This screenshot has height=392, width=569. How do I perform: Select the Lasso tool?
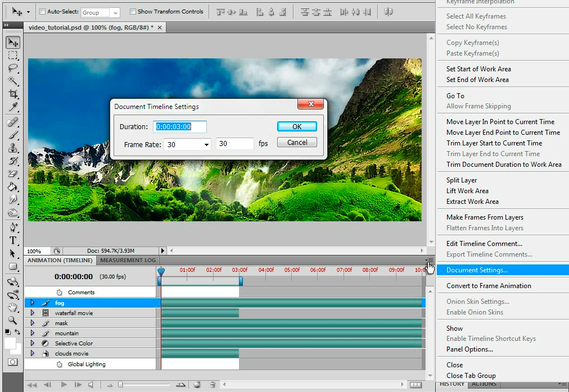(x=13, y=68)
